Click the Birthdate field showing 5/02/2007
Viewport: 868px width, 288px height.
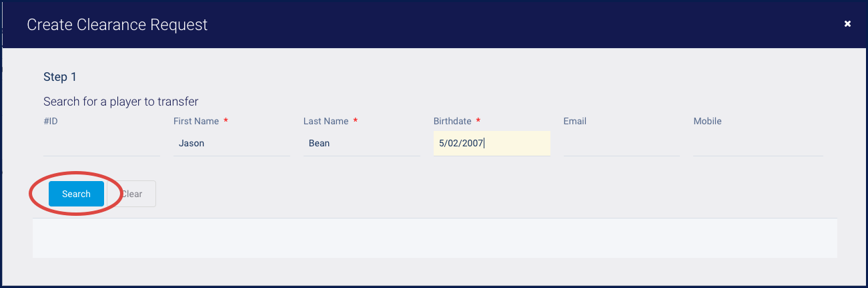tap(492, 143)
